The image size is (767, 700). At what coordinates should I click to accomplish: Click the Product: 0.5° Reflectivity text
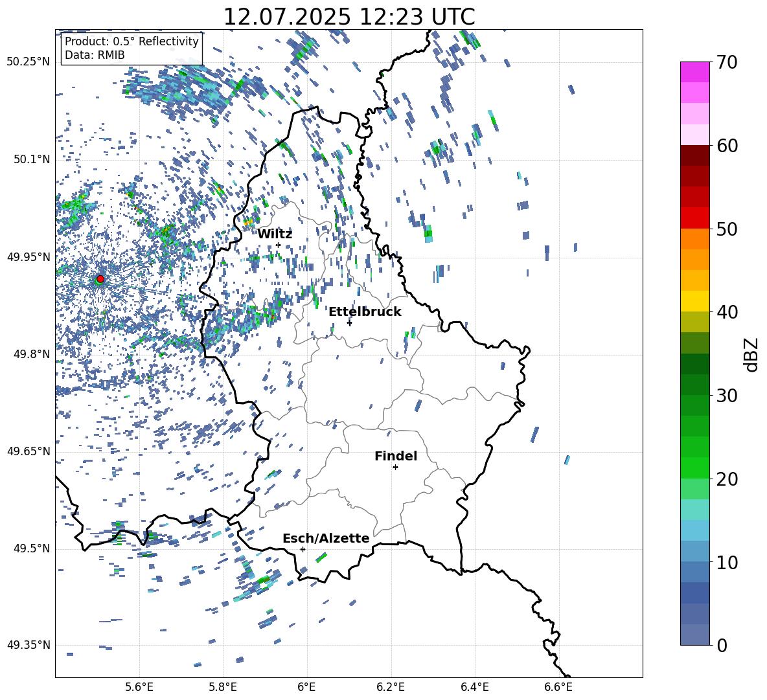coord(132,41)
